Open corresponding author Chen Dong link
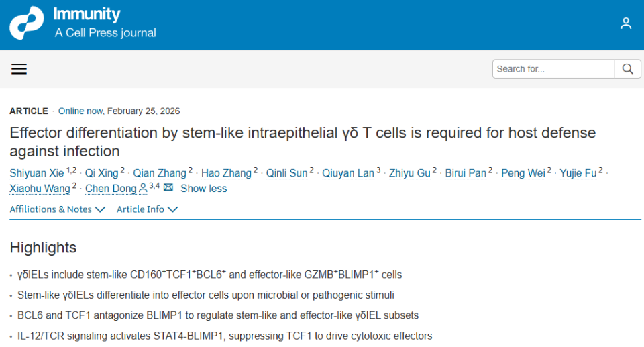The width and height of the screenshot is (644, 347). point(111,189)
